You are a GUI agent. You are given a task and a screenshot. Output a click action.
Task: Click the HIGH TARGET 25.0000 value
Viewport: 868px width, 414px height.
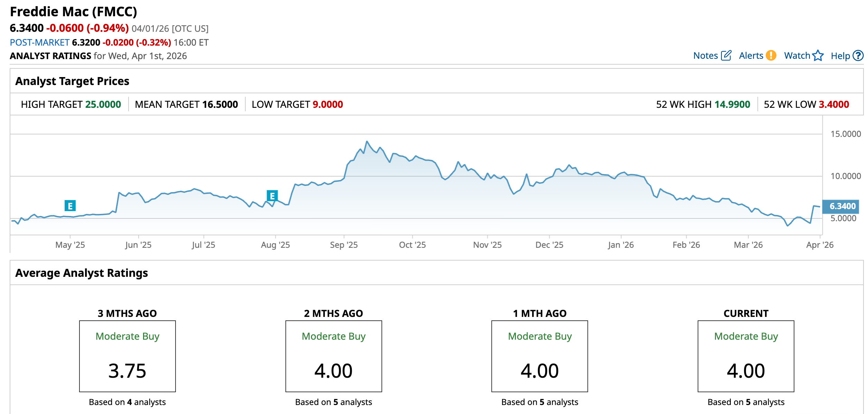[103, 104]
